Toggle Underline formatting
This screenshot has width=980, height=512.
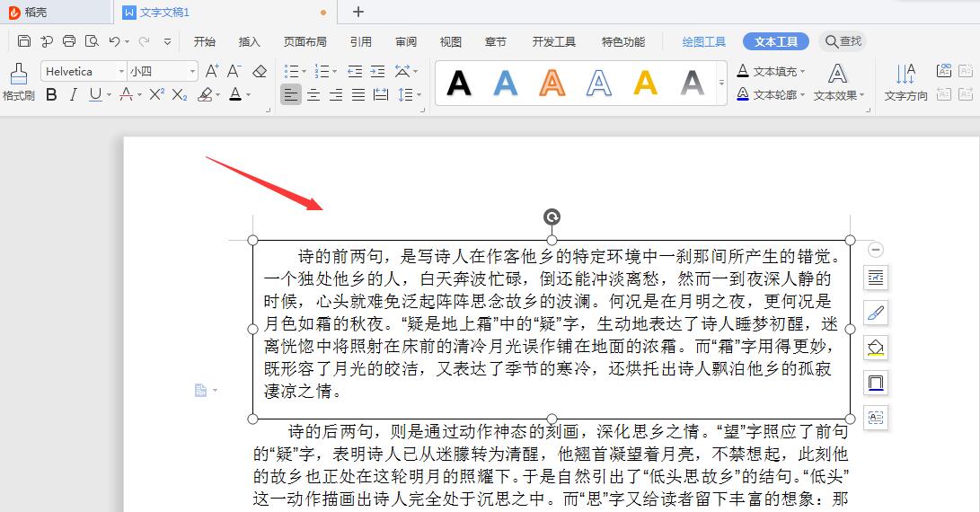95,94
